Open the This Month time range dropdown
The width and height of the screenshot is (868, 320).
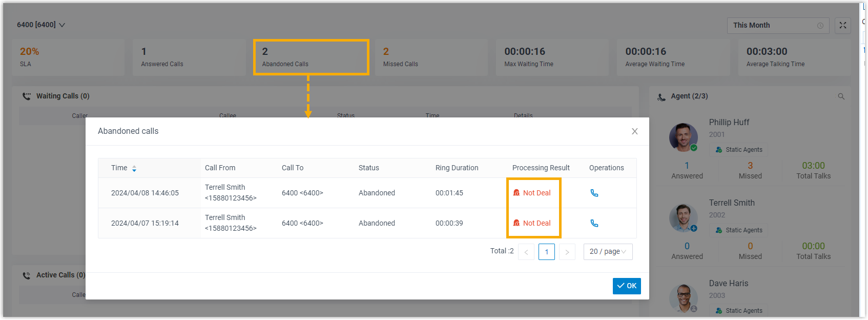[777, 26]
